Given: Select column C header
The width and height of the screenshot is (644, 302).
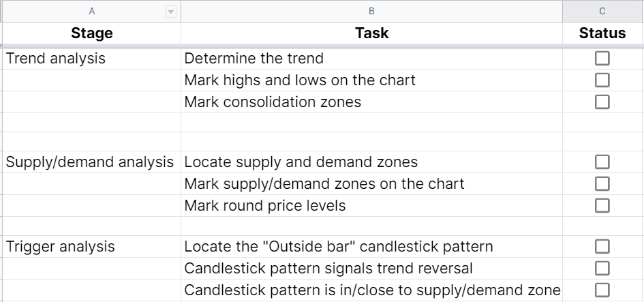Looking at the screenshot, I should (602, 12).
